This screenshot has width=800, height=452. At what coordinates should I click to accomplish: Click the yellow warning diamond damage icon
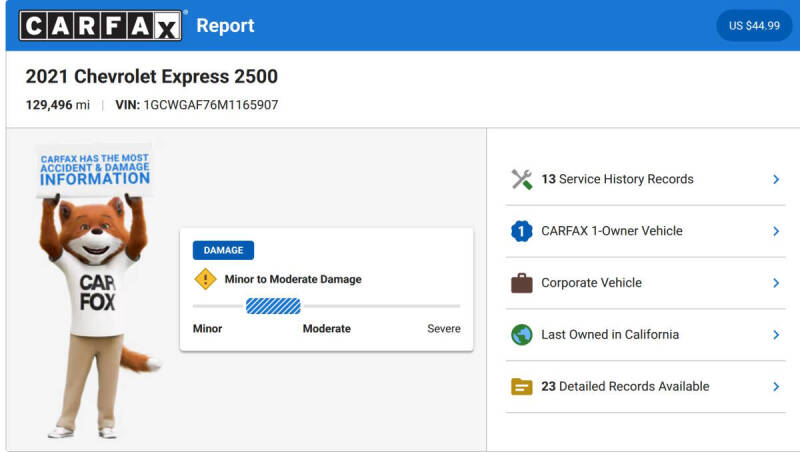(205, 279)
